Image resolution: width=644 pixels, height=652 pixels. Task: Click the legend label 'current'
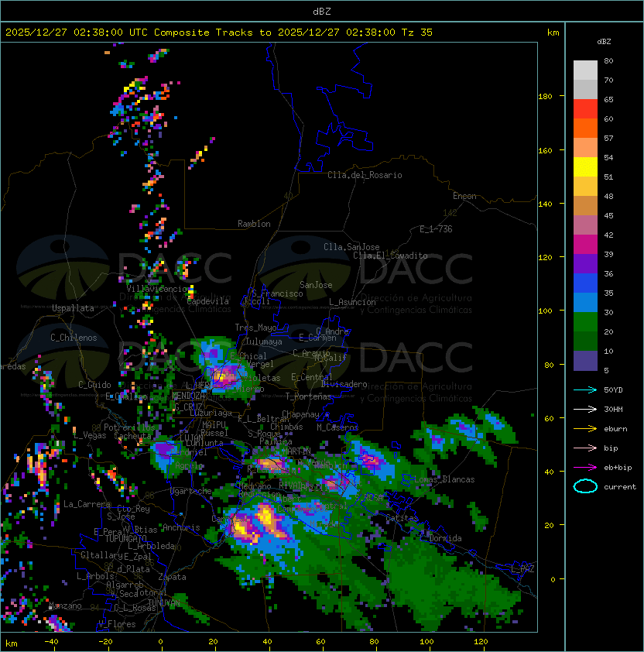(x=620, y=486)
